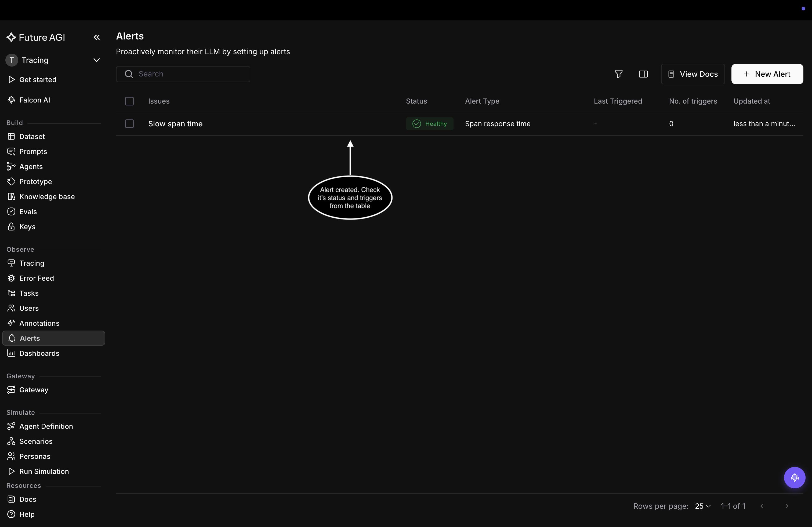The width and height of the screenshot is (812, 527).
Task: Click the Personas sidebar icon
Action: [x=11, y=456]
